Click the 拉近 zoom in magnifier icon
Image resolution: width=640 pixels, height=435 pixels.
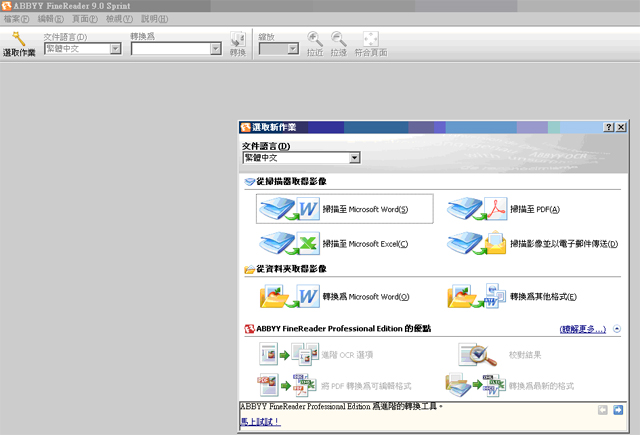click(x=315, y=39)
